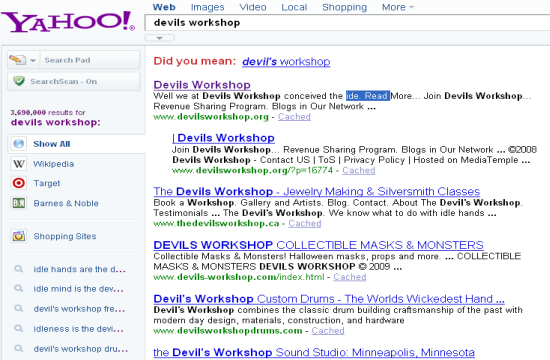The image size is (550, 360).
Task: Click the Shopping Sites icon
Action: click(x=19, y=236)
